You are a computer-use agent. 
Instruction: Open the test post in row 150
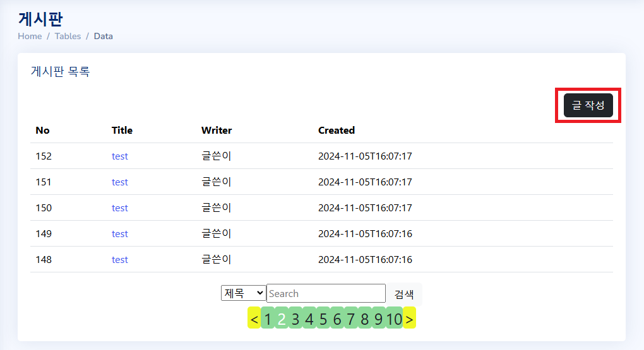pyautogui.click(x=119, y=208)
